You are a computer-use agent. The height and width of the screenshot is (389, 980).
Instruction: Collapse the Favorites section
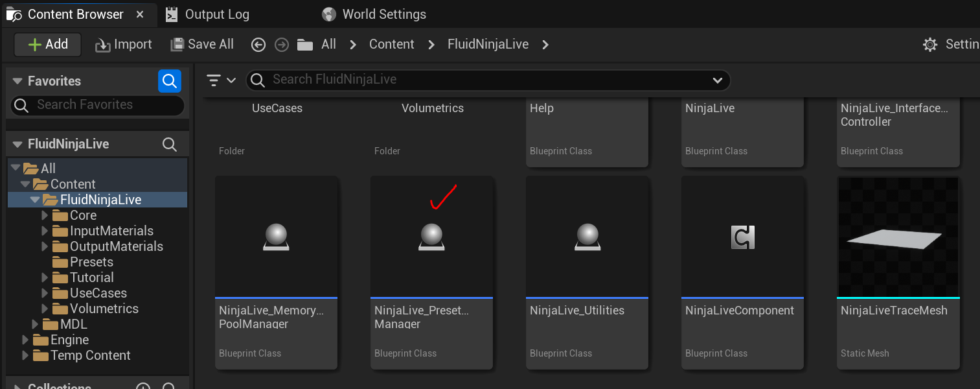click(x=18, y=81)
